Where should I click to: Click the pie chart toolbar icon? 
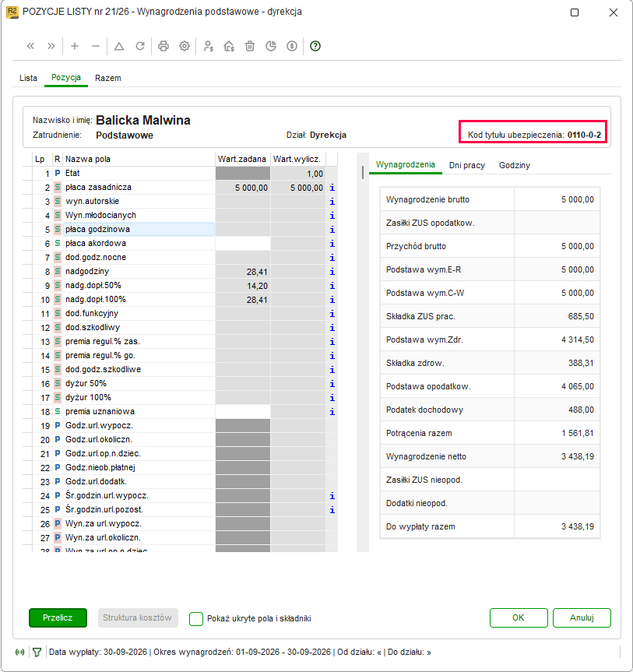point(271,46)
